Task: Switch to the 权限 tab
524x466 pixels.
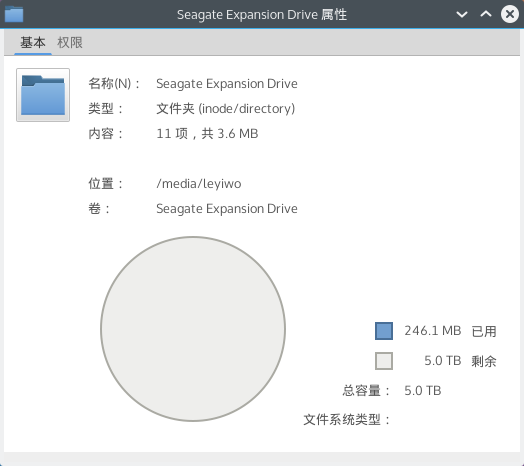Action: [70, 42]
